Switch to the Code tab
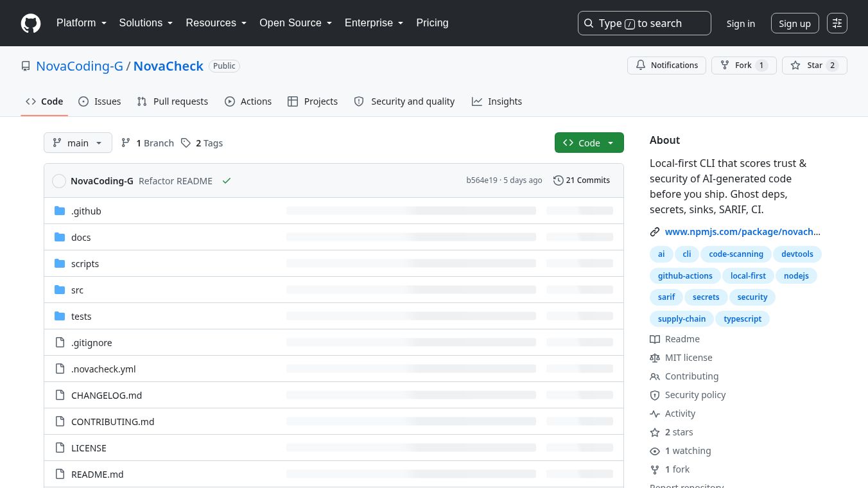The width and height of the screenshot is (868, 488). coord(44,101)
